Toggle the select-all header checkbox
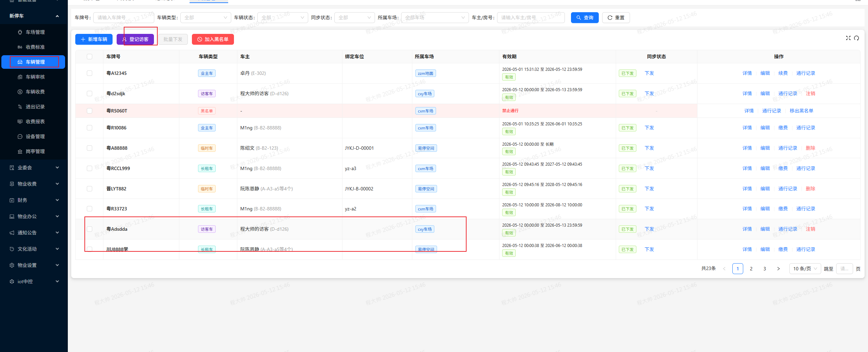Image resolution: width=868 pixels, height=352 pixels. [x=90, y=57]
